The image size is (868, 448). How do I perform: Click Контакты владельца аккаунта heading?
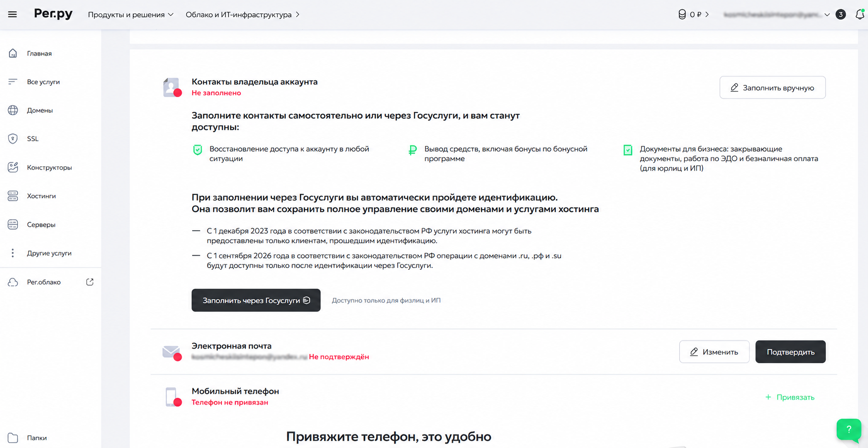[x=254, y=82]
